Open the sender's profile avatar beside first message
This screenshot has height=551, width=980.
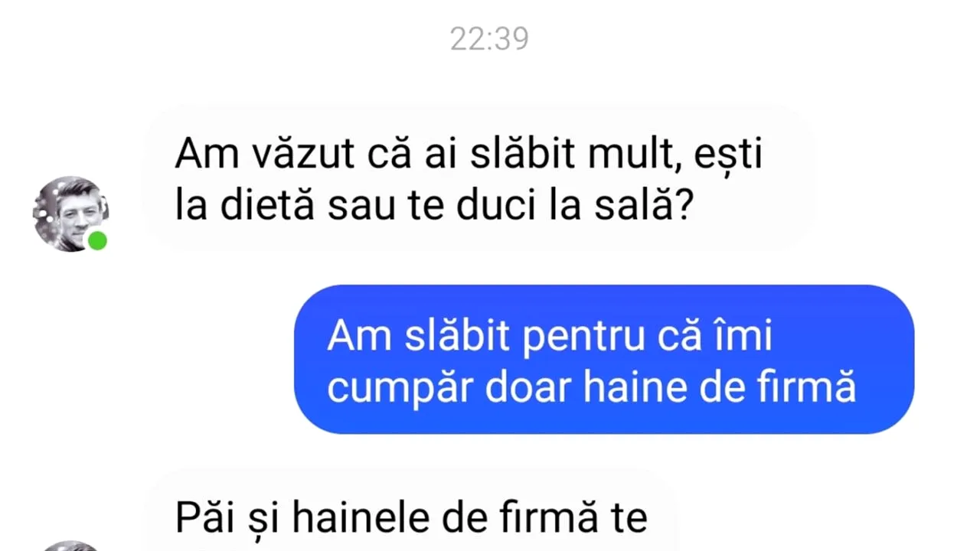point(70,214)
